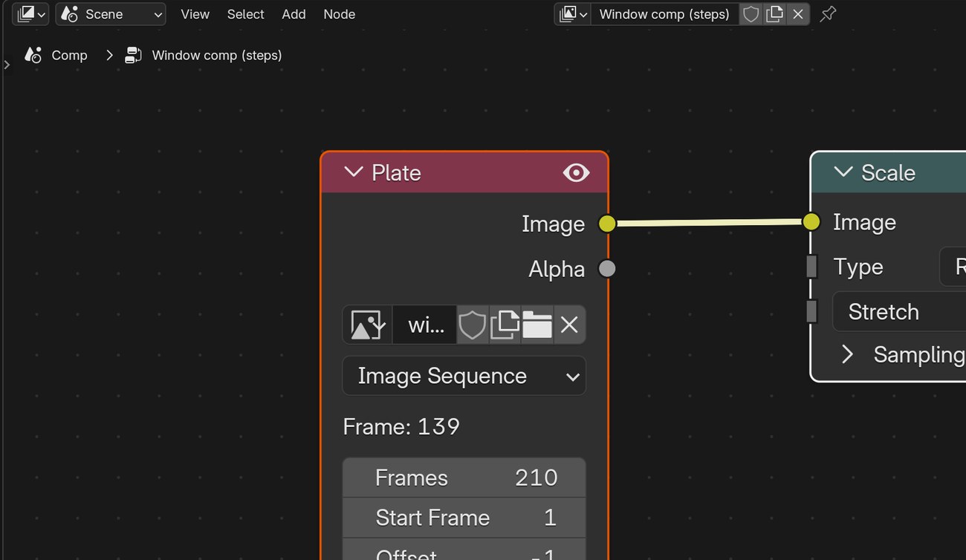Open the editor type selector icon
Viewport: 966px width, 560px height.
(x=30, y=14)
